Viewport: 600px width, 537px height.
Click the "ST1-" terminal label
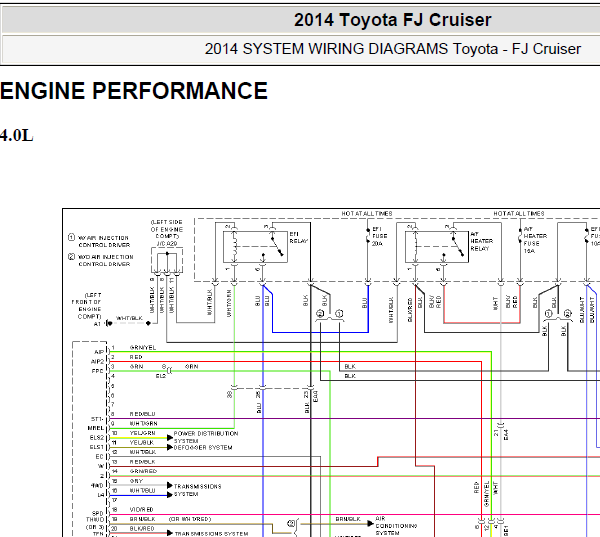tap(97, 419)
